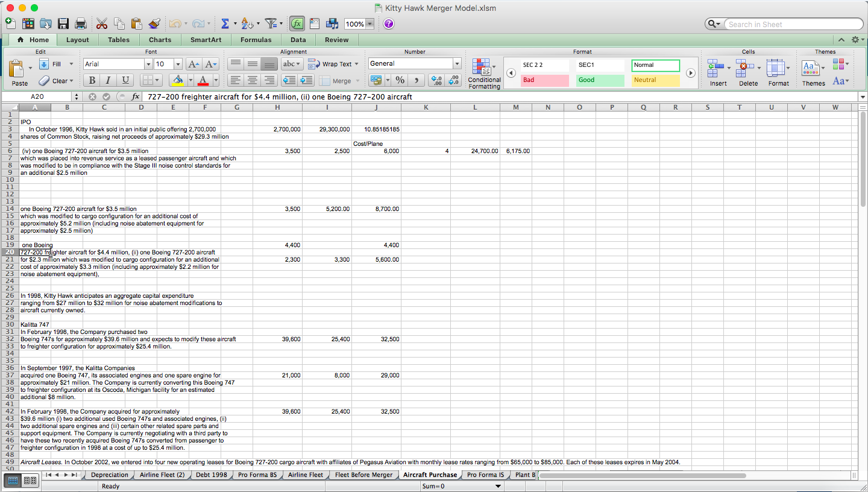Apply the Good cell style
This screenshot has width=868, height=492.
(x=600, y=80)
